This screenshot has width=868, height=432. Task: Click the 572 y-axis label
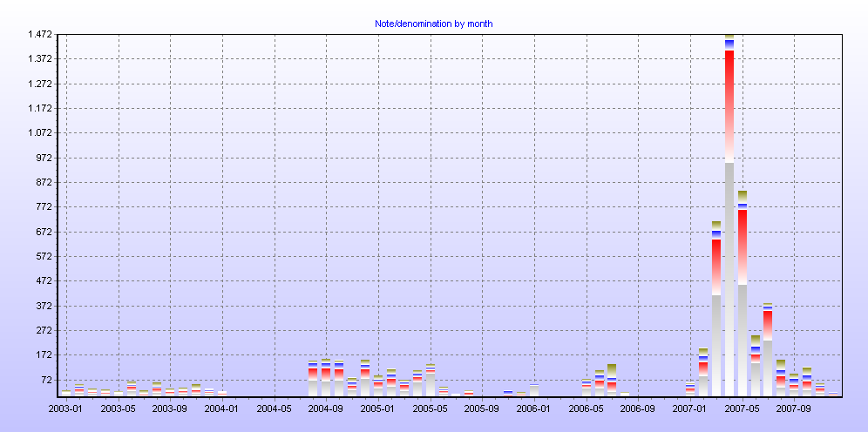pos(44,256)
